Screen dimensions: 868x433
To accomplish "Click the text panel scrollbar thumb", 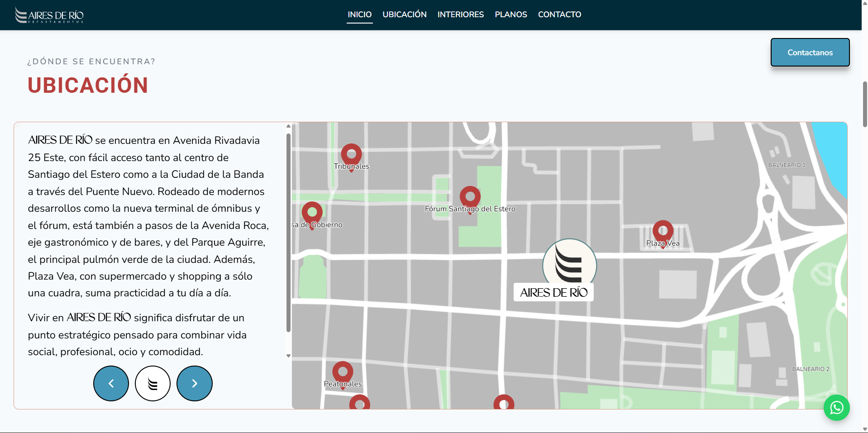I will point(288,233).
